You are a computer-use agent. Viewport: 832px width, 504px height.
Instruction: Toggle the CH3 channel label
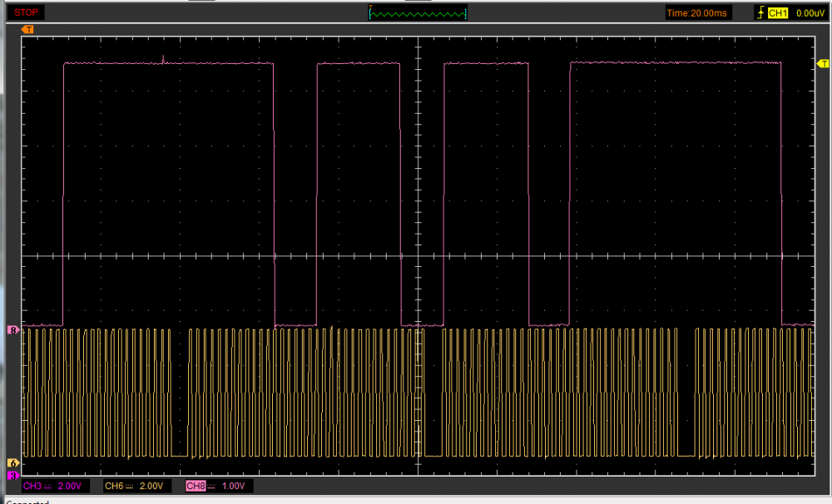click(32, 486)
